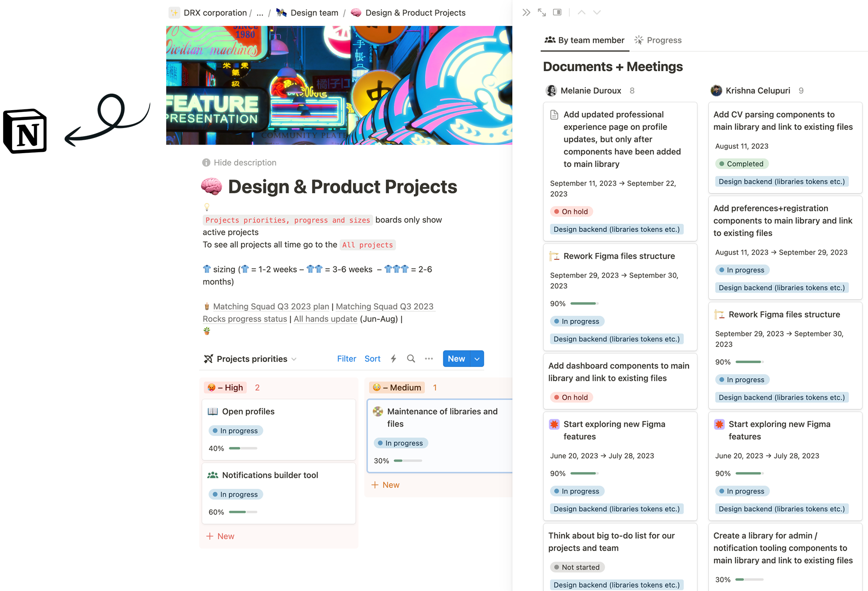The width and height of the screenshot is (868, 591).
Task: Click crane icon on Melanie's Rework Figma card
Action: coord(554,256)
